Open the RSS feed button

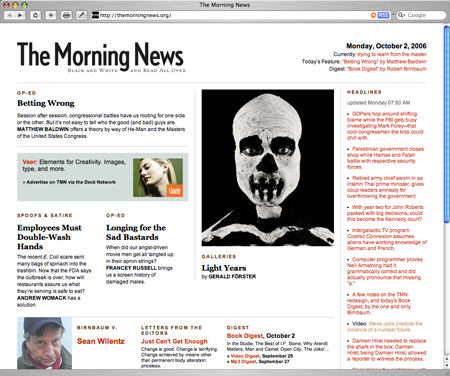(383, 15)
